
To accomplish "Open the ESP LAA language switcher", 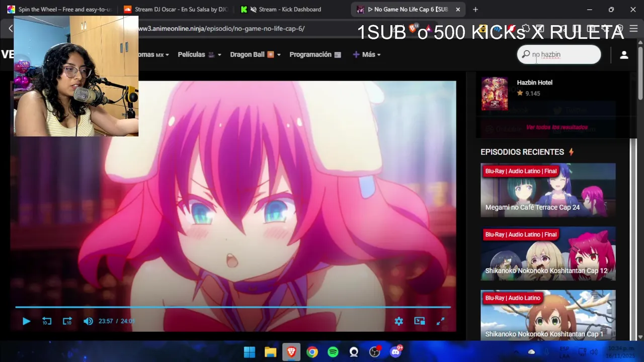I will [565, 352].
